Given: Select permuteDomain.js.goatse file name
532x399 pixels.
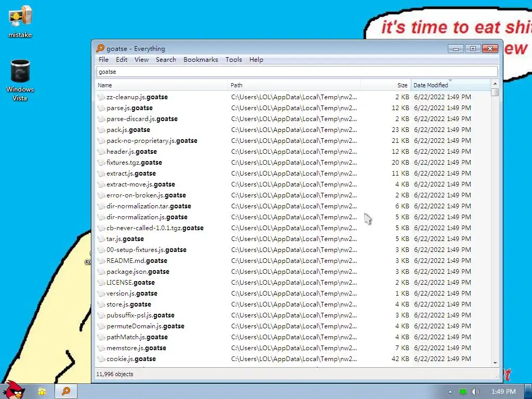Looking at the screenshot, I should point(145,326).
